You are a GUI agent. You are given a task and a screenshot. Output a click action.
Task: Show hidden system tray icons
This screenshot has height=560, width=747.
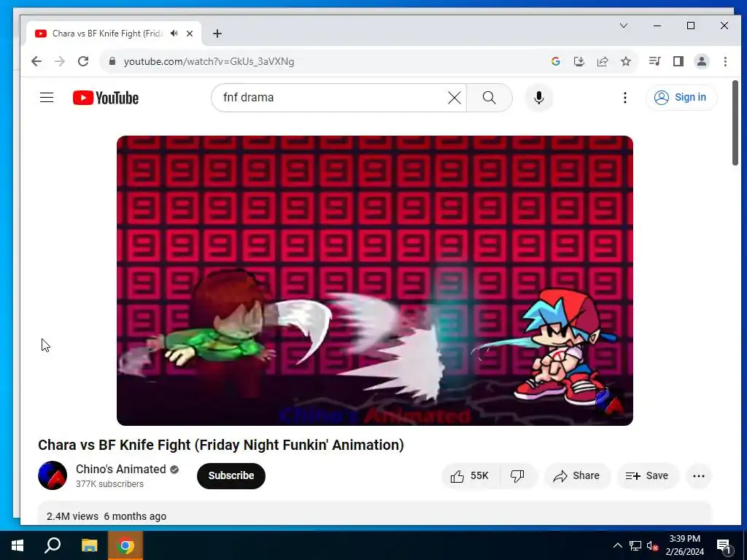click(x=617, y=545)
